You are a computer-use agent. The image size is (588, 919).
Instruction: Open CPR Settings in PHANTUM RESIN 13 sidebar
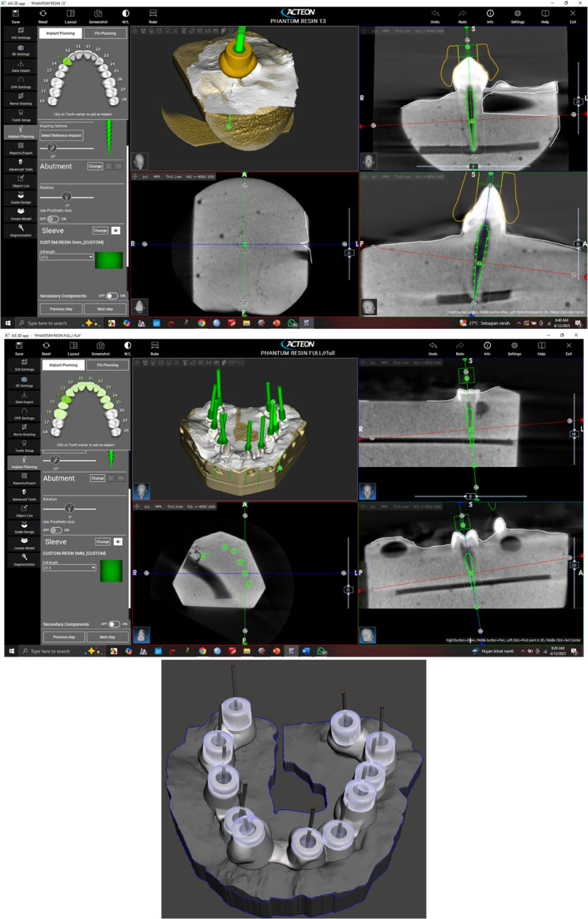21,83
